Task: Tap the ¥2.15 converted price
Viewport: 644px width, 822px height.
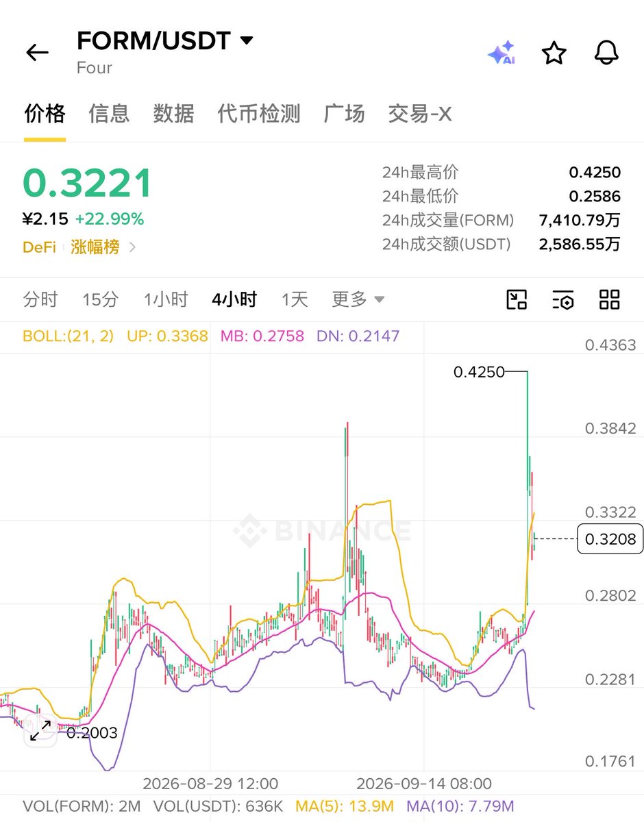Action: [46, 219]
